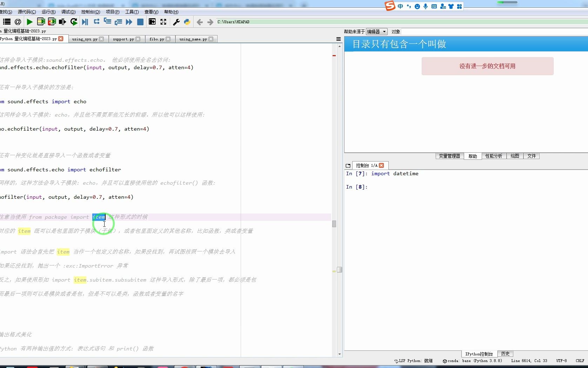Open the 源代码(C) menu
The width and height of the screenshot is (588, 368).
point(27,12)
